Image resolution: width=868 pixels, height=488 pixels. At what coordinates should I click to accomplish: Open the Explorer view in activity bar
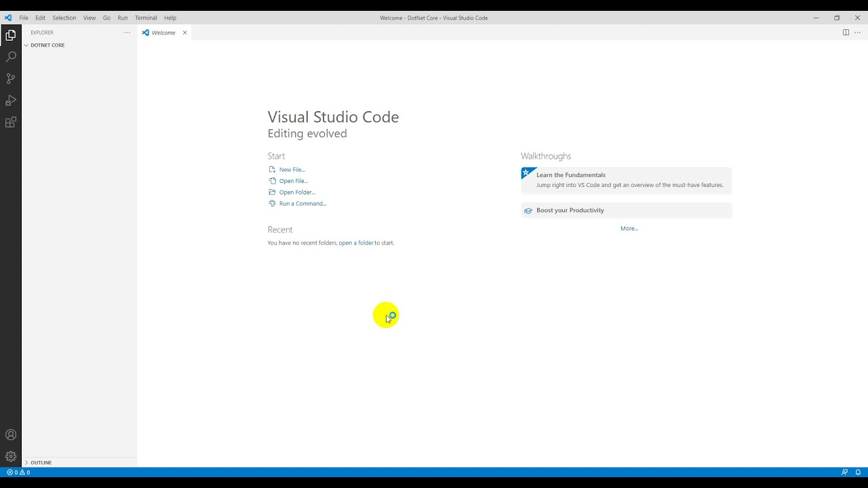pos(11,35)
